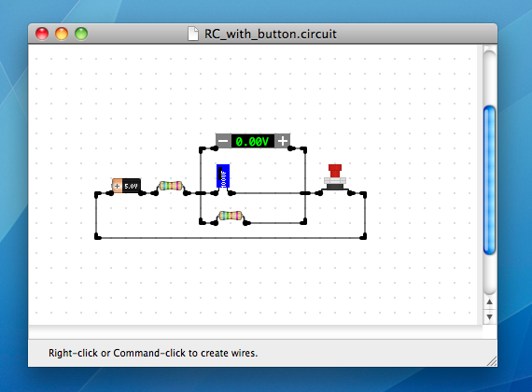Image resolution: width=532 pixels, height=392 pixels.
Task: Click the document icon in the title bar
Action: click(x=193, y=34)
